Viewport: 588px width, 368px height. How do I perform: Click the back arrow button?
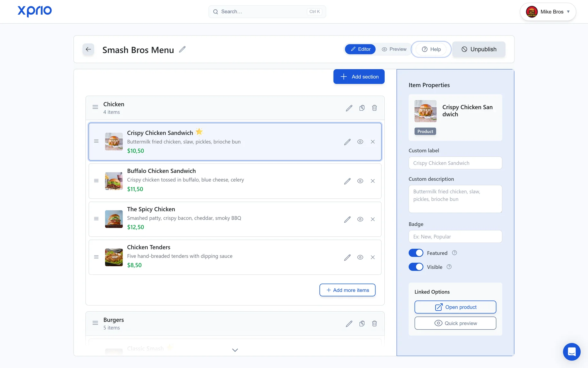tap(88, 49)
